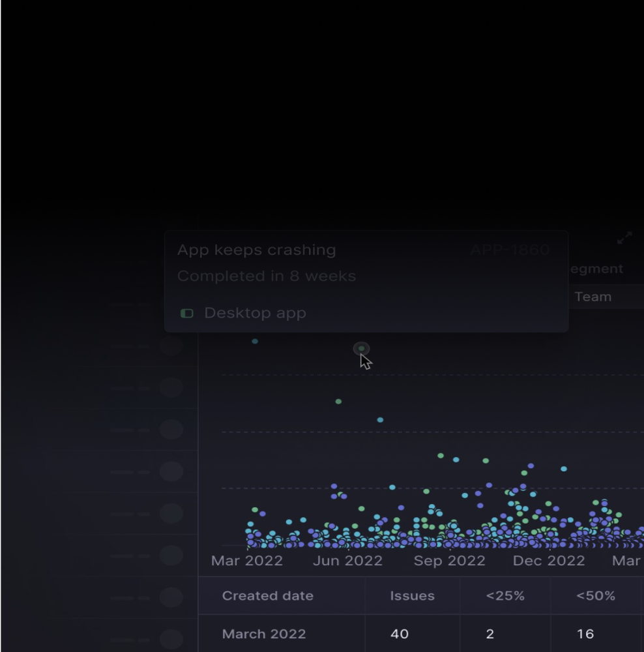Click the hovered green data point under cursor
The height and width of the screenshot is (652, 644).
[361, 349]
